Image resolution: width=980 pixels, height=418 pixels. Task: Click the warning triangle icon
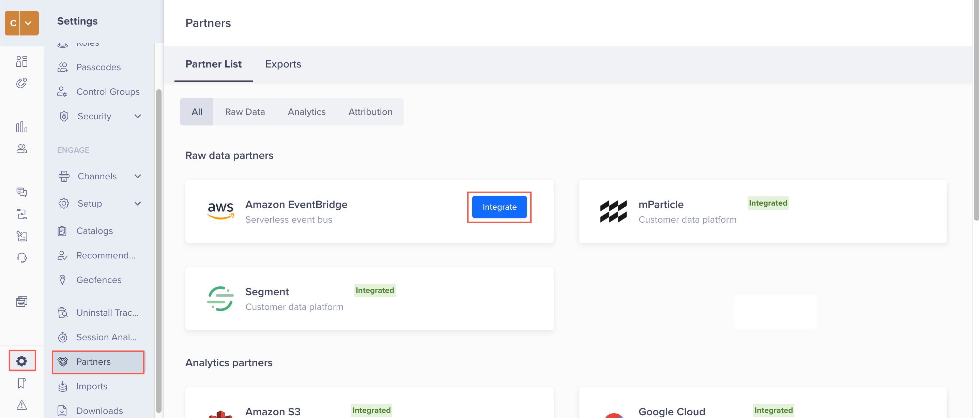coord(22,405)
